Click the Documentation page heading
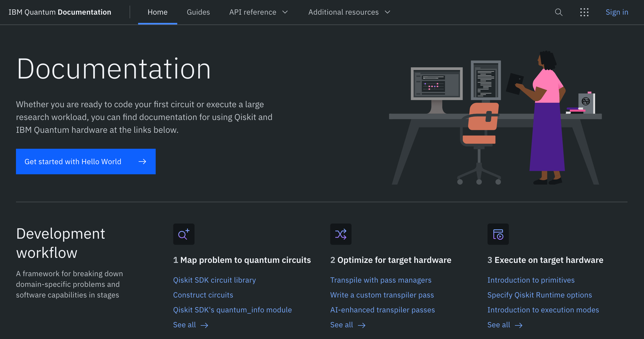Viewport: 644px width, 339px height. 114,69
